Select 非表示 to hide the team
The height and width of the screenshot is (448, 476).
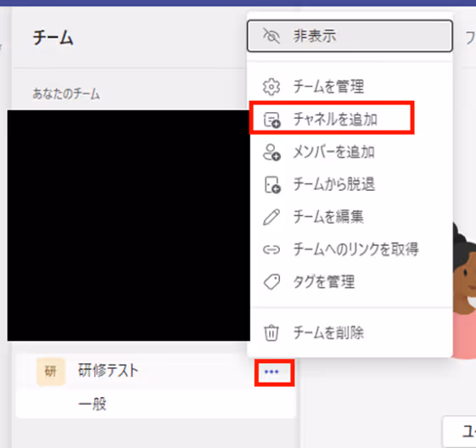350,36
